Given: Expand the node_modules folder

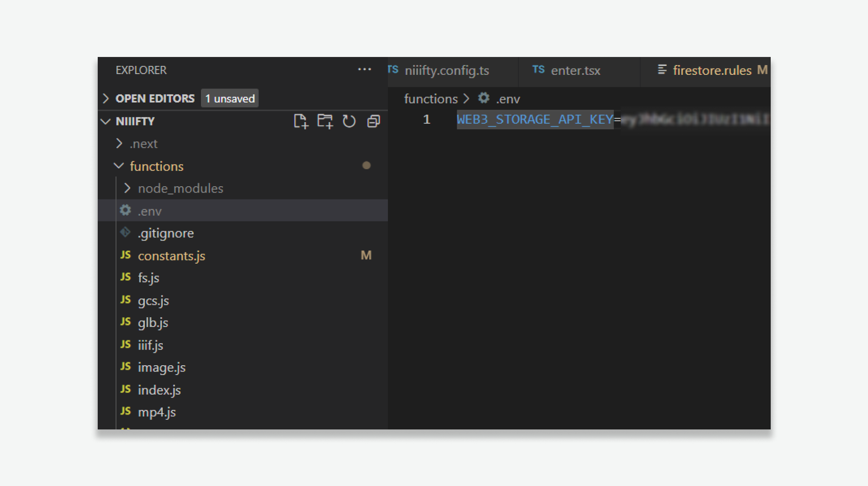Looking at the screenshot, I should 127,188.
